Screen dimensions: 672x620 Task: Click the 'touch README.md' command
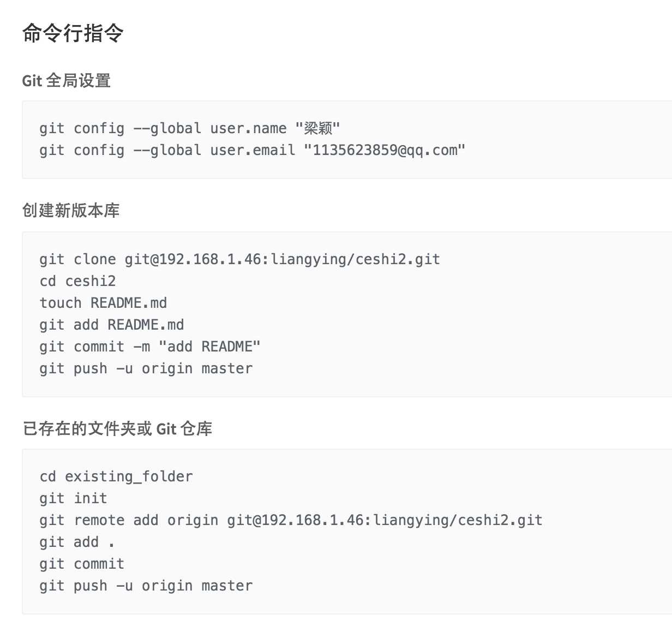(x=103, y=303)
